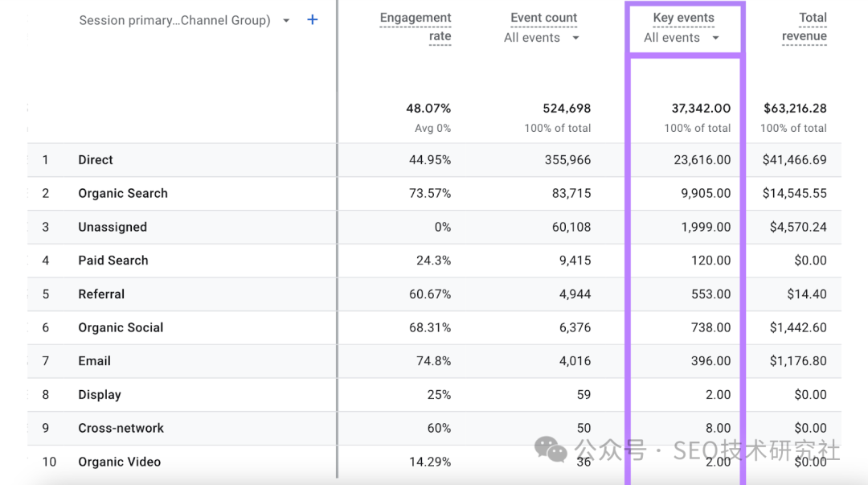This screenshot has width=868, height=485.
Task: Click Unassigned event count 60,108
Action: click(571, 228)
